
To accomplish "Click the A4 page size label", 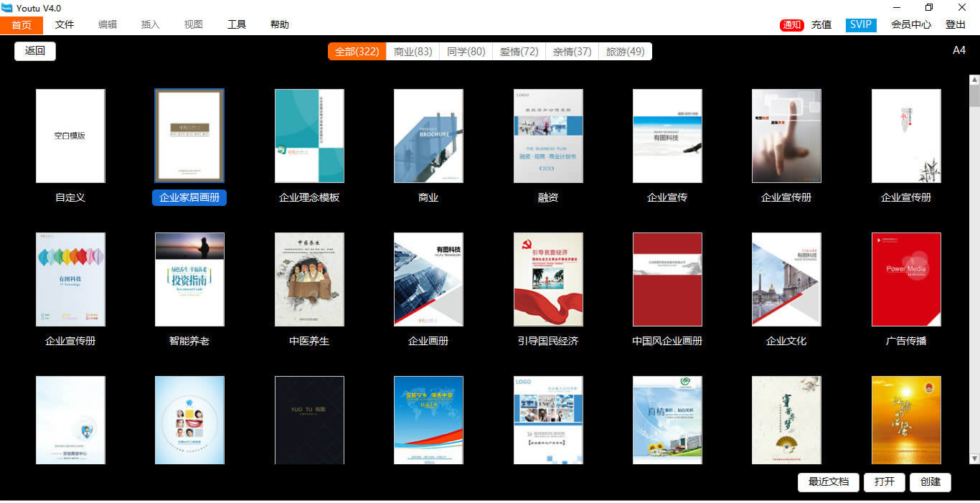I will pos(959,50).
